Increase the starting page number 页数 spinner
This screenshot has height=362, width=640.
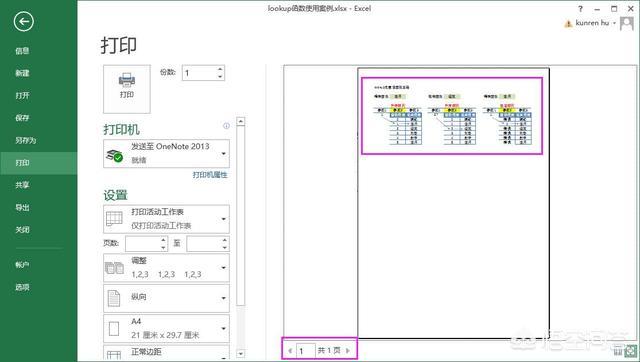(x=163, y=240)
